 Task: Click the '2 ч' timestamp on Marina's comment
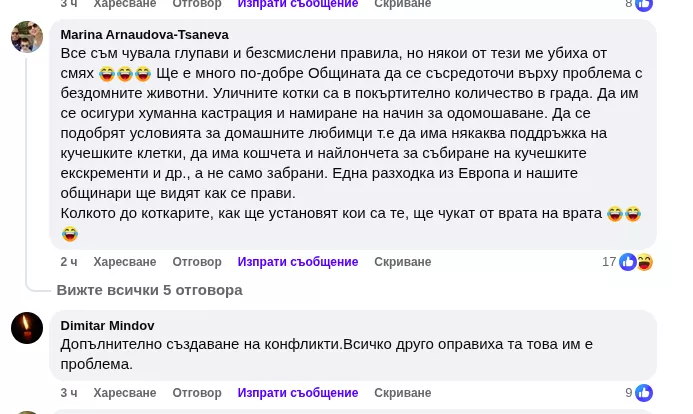coord(68,262)
